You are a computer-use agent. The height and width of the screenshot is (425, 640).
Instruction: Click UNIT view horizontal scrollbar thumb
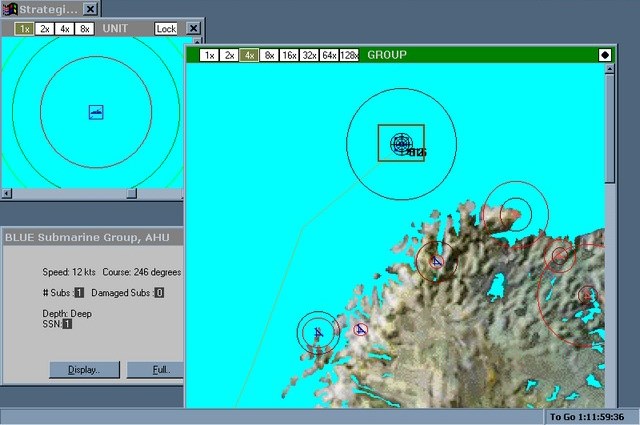pyautogui.click(x=131, y=193)
